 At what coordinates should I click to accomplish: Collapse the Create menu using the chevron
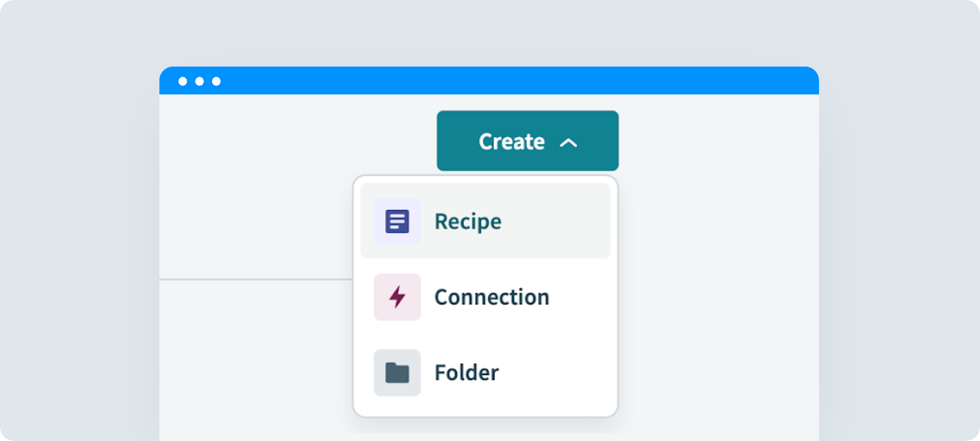pyautogui.click(x=568, y=143)
